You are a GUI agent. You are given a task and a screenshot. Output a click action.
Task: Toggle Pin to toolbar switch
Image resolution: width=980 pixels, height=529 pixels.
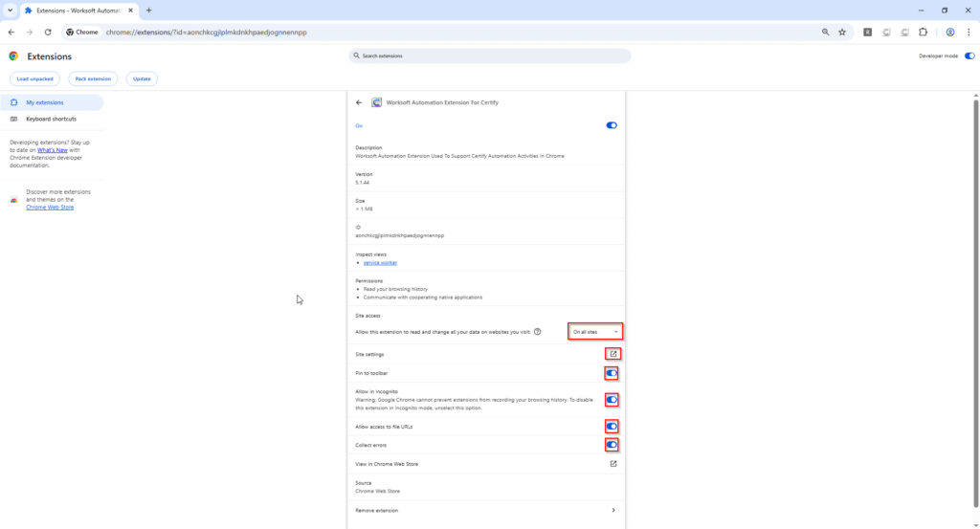tap(612, 373)
